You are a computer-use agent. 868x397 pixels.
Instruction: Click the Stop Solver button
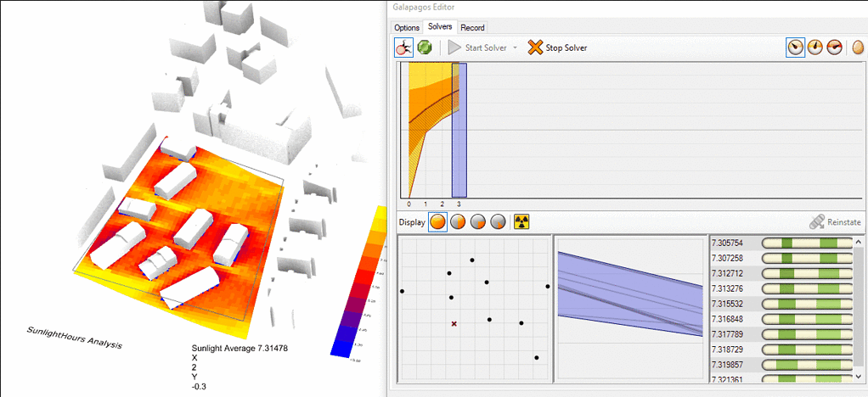coord(557,48)
